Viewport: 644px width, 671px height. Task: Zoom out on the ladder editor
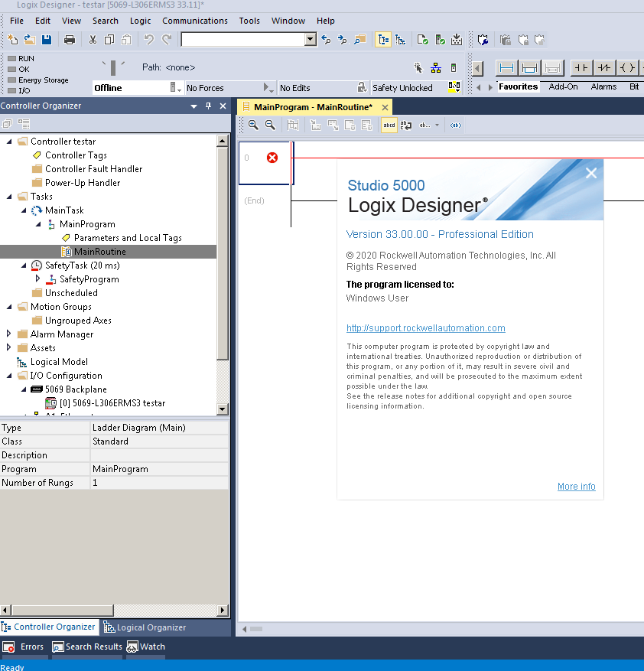pos(270,125)
